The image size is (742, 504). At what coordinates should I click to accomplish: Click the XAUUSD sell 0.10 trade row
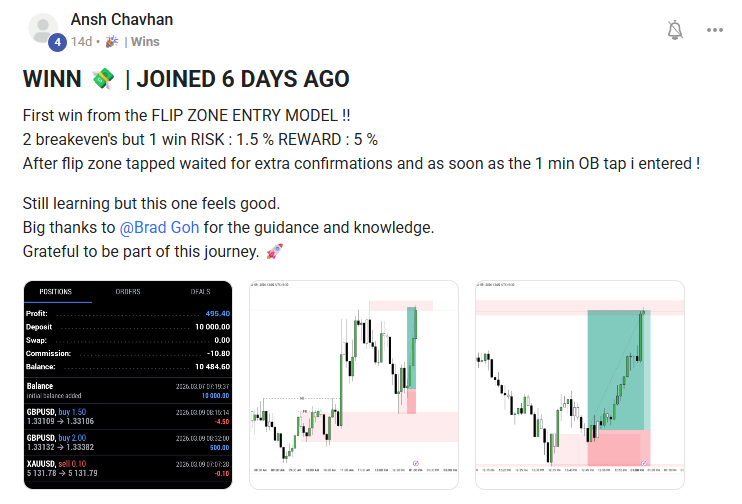pyautogui.click(x=128, y=469)
